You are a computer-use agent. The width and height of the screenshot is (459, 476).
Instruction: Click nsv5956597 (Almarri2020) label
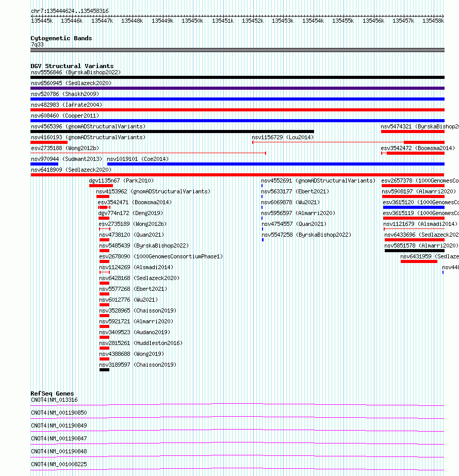pyautogui.click(x=299, y=213)
